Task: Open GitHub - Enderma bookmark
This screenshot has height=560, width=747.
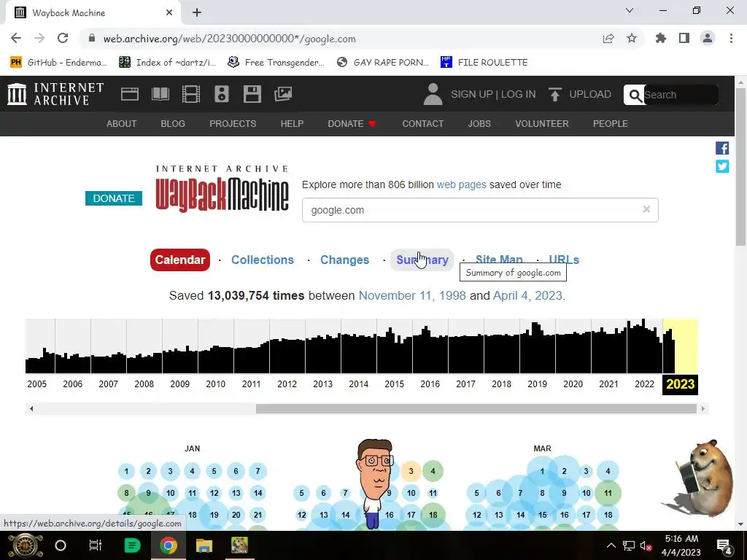Action: pyautogui.click(x=58, y=63)
